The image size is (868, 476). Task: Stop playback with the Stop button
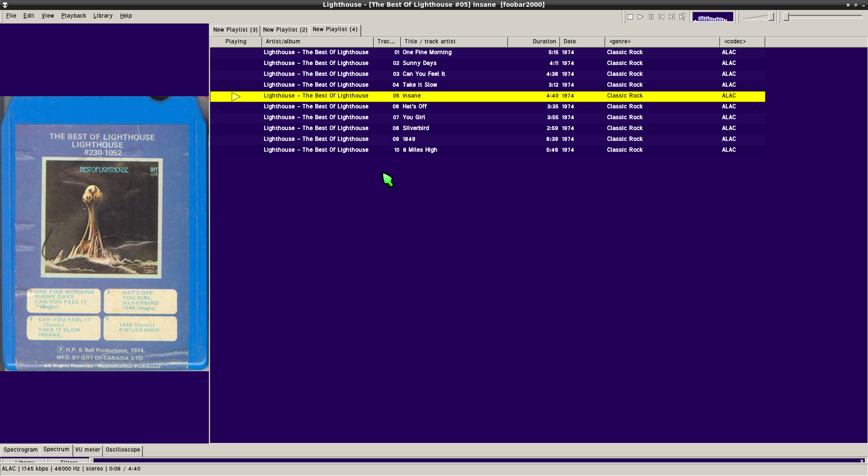[630, 17]
